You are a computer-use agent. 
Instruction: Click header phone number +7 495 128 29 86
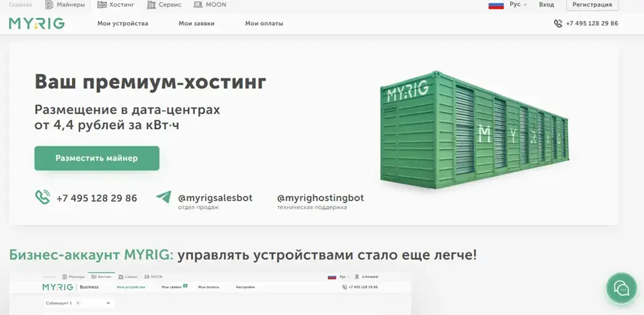[592, 23]
